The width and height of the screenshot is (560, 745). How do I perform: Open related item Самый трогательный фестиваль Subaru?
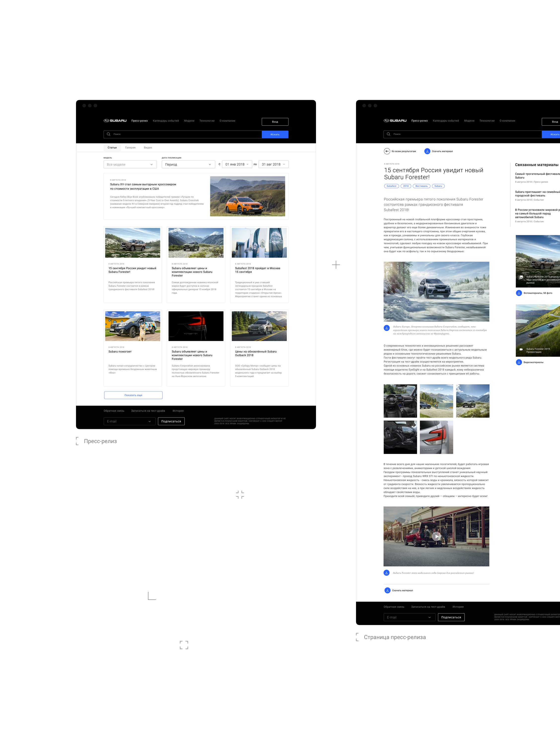(537, 175)
